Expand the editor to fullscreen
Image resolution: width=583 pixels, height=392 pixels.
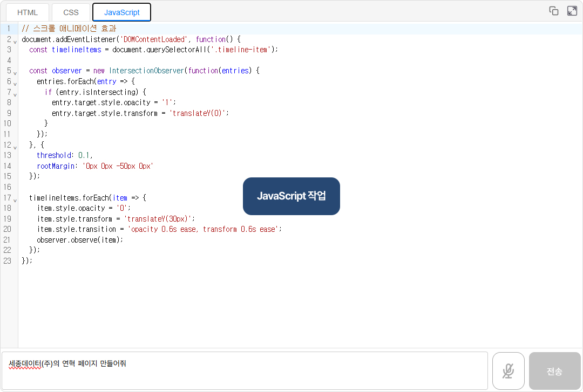tap(572, 11)
